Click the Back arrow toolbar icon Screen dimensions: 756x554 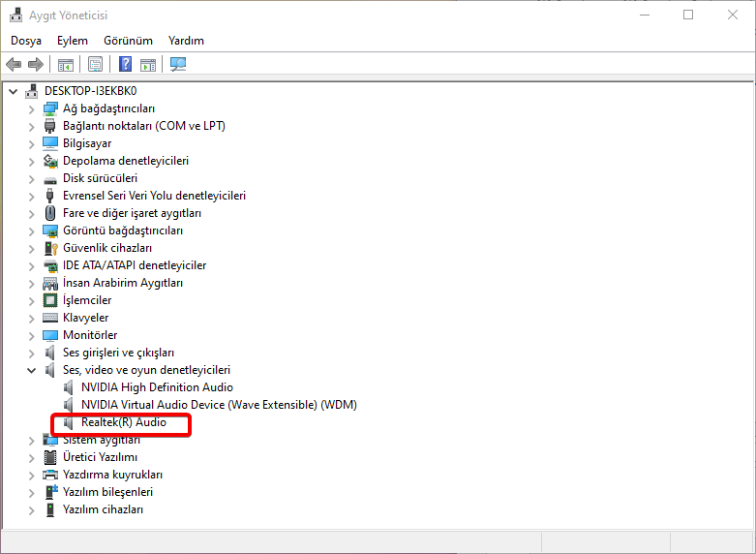point(14,64)
